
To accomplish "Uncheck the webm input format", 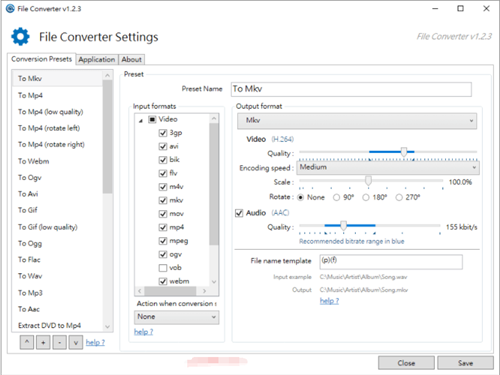I will 163,281.
